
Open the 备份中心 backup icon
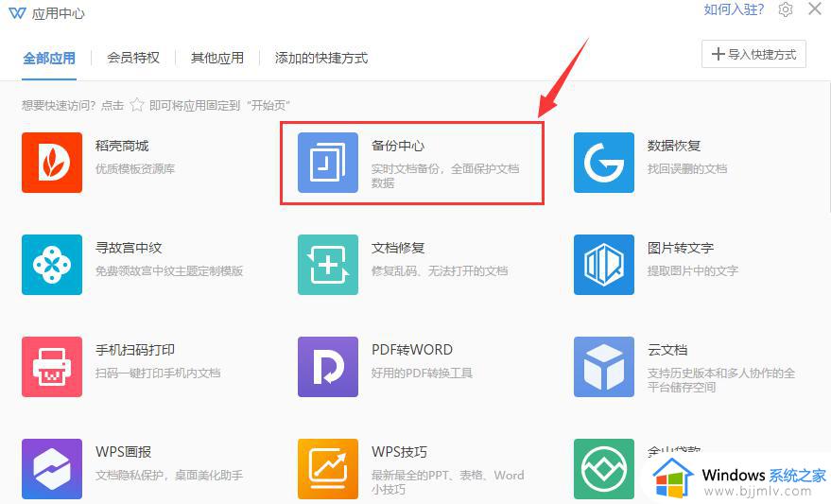pos(327,163)
